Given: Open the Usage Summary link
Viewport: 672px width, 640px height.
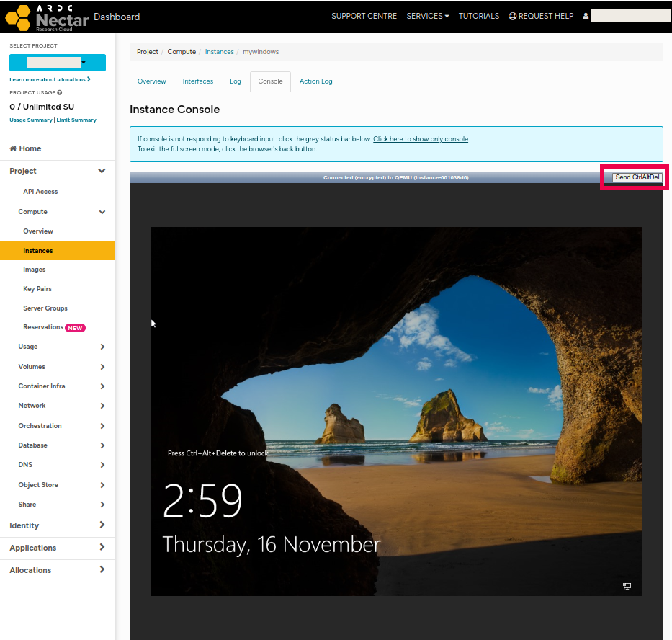Looking at the screenshot, I should (x=31, y=120).
